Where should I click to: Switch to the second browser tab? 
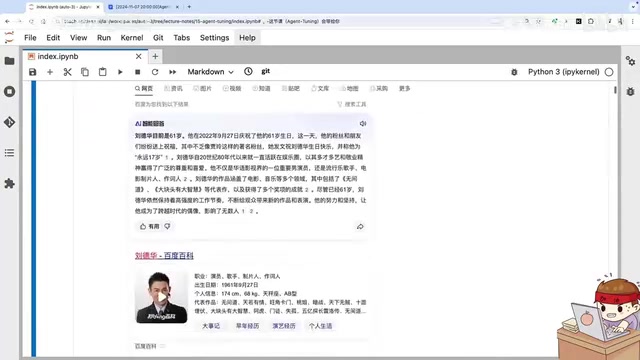tap(143, 7)
